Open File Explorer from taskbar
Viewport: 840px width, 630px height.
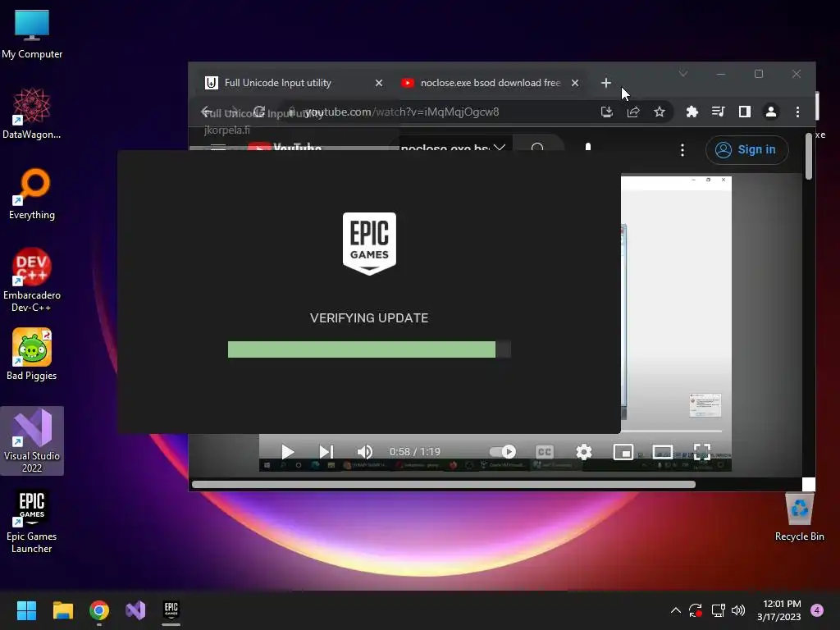62,610
